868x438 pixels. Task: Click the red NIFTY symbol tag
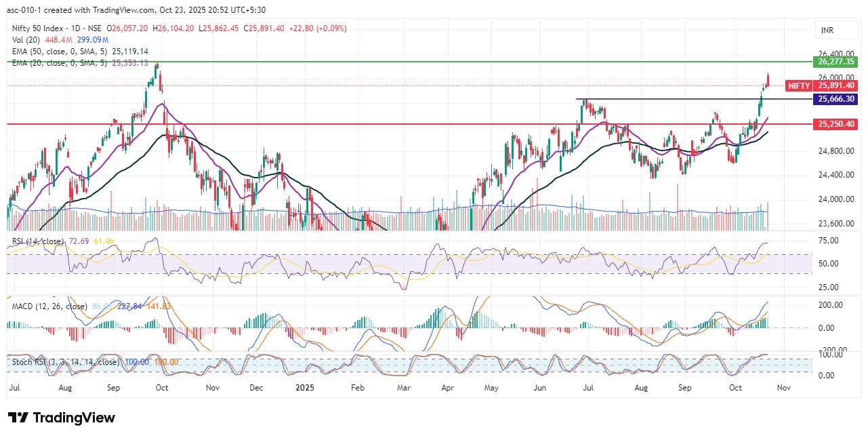click(799, 86)
